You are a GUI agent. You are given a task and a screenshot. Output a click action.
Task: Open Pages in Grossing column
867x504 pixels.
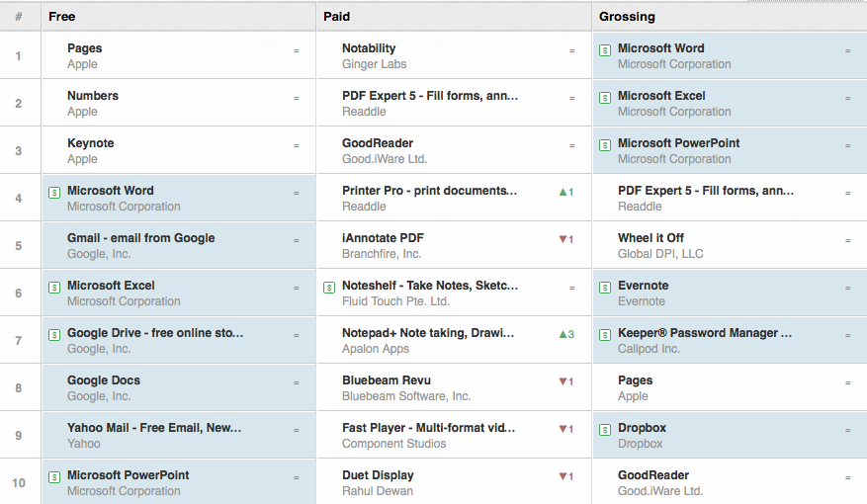[x=636, y=380]
